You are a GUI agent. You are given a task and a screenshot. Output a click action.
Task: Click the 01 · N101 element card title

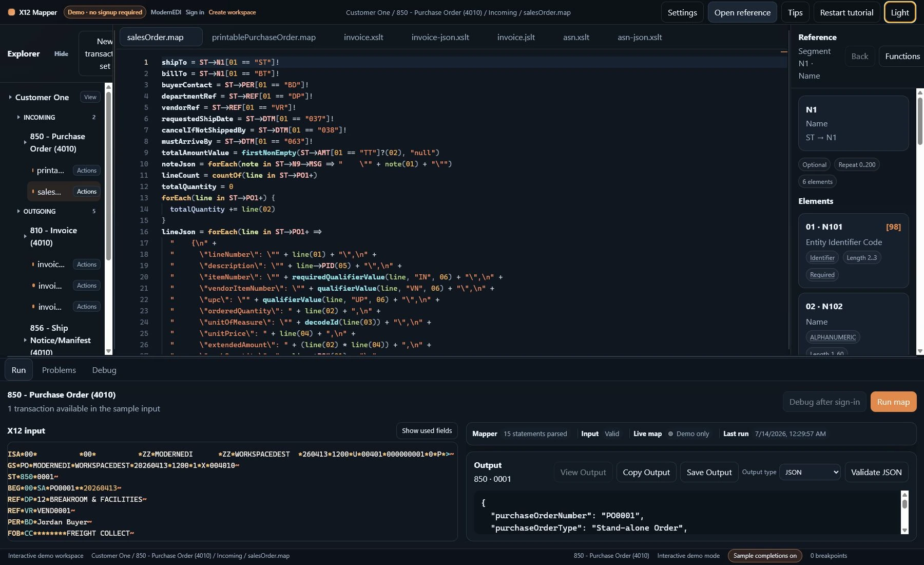point(823,227)
